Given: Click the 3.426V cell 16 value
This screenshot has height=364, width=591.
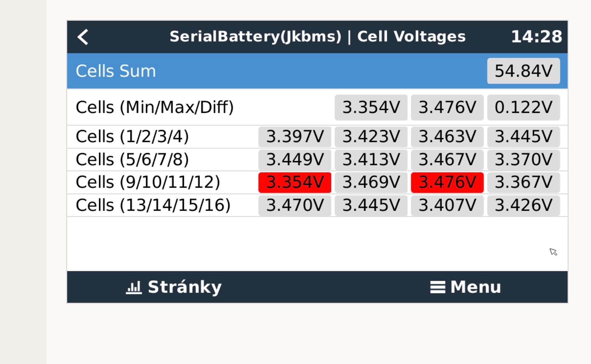Looking at the screenshot, I should tap(523, 205).
